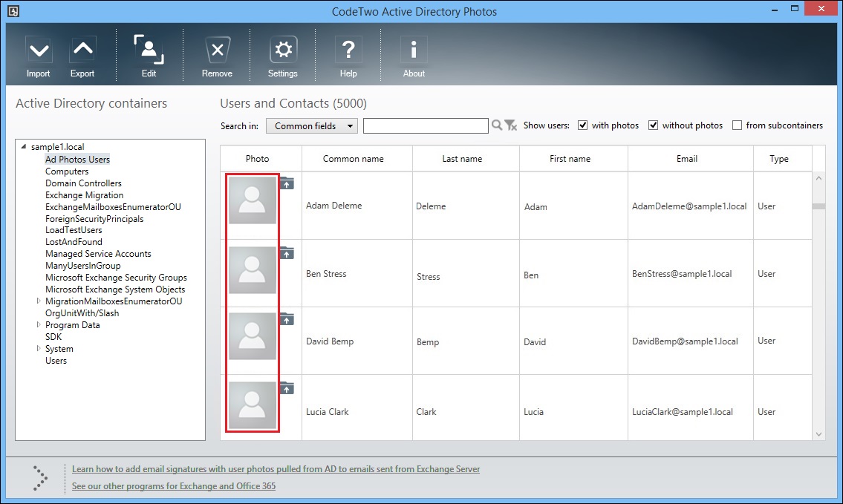Open 'See our other programs' link
The height and width of the screenshot is (504, 843).
click(x=174, y=486)
